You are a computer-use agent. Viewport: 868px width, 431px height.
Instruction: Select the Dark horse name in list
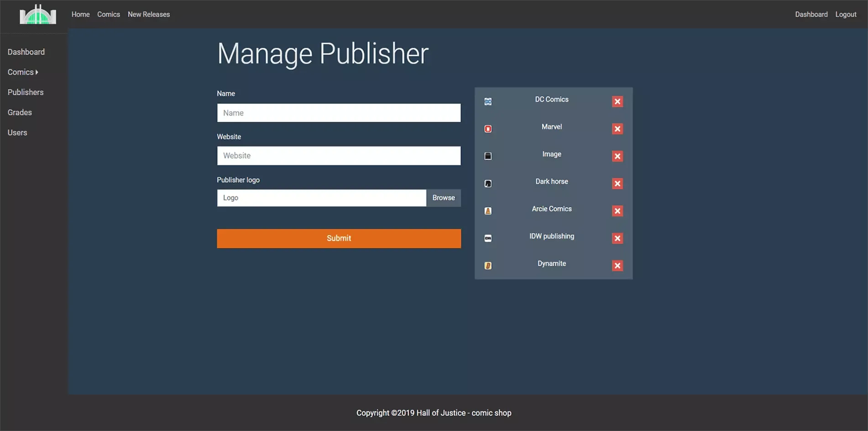(552, 181)
